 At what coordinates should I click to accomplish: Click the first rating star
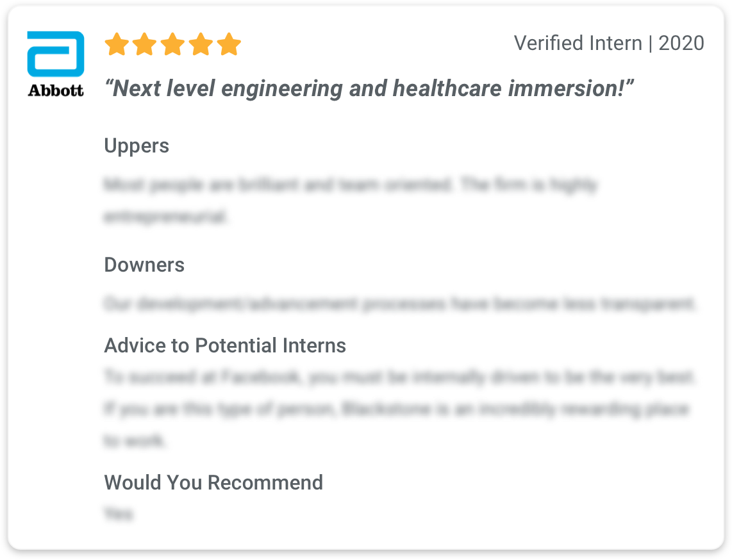117,44
